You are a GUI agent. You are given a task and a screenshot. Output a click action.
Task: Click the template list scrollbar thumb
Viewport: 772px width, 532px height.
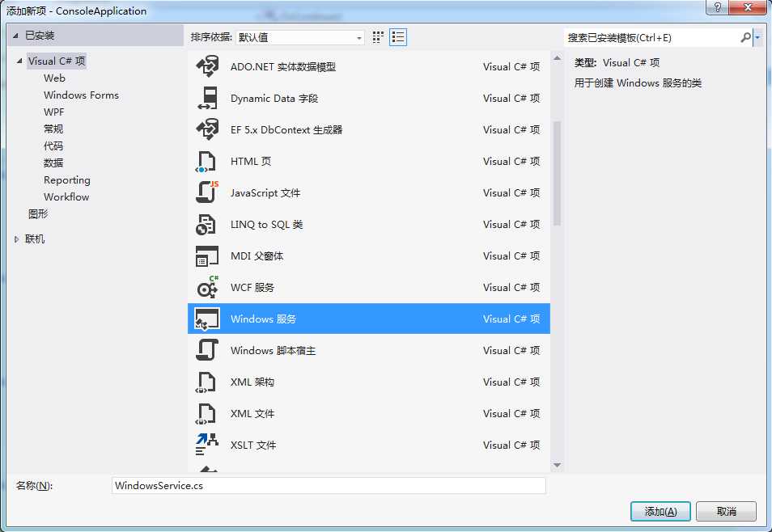[x=557, y=173]
